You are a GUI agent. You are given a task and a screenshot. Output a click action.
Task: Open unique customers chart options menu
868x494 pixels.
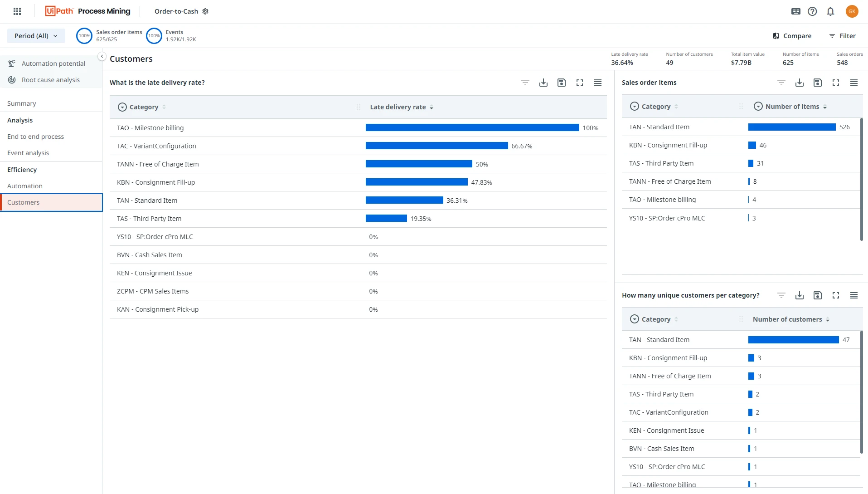tap(854, 295)
